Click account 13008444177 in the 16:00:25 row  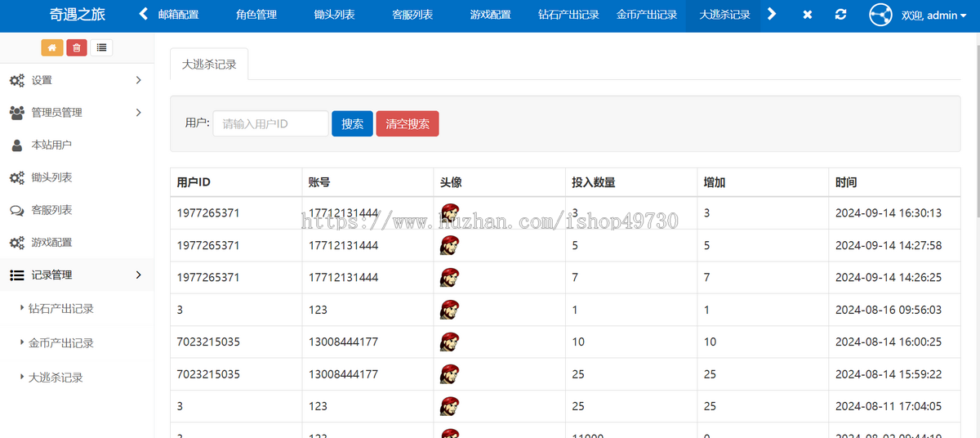pyautogui.click(x=343, y=342)
